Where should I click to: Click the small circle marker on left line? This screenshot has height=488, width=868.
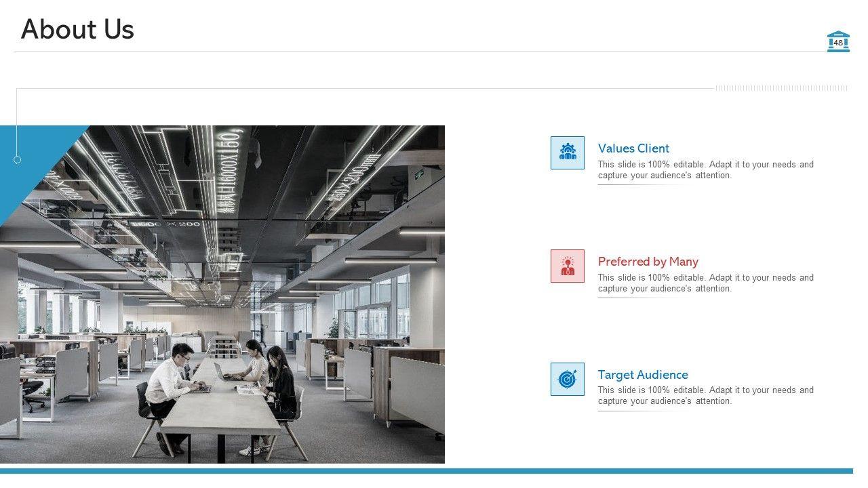tap(18, 160)
